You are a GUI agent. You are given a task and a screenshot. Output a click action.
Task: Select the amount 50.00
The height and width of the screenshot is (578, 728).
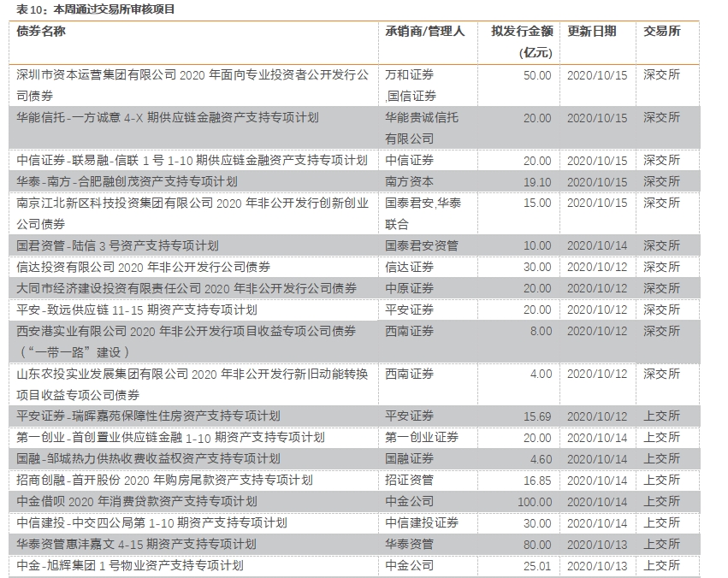pos(537,75)
